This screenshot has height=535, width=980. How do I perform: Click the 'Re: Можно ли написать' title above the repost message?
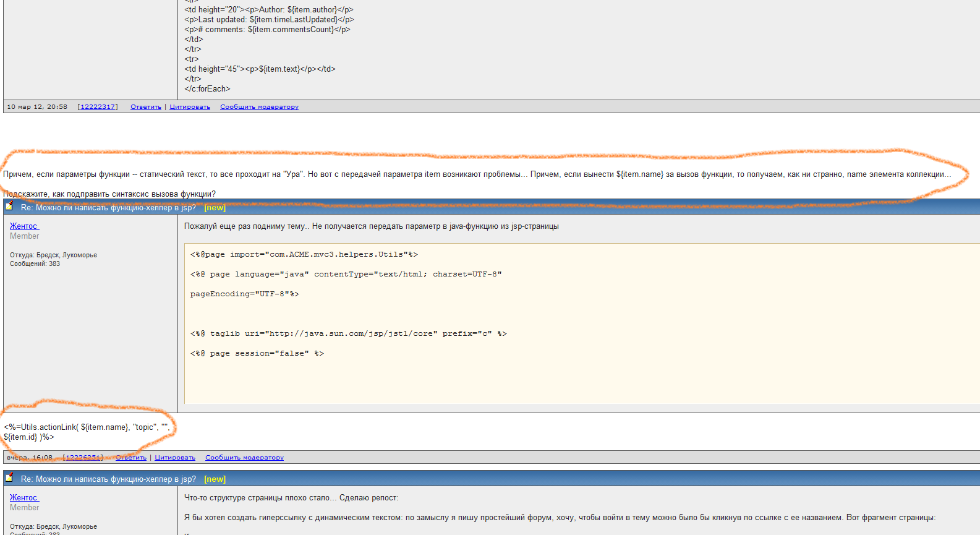tap(108, 479)
